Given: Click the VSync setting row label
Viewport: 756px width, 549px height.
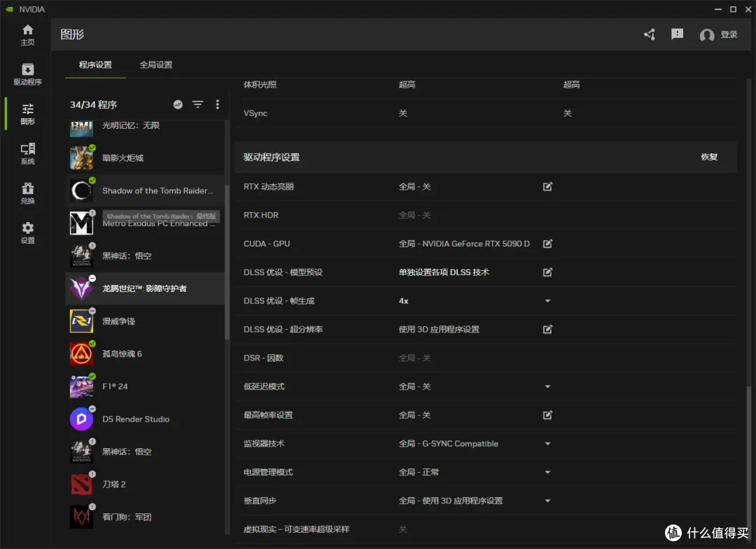Looking at the screenshot, I should pyautogui.click(x=255, y=113).
